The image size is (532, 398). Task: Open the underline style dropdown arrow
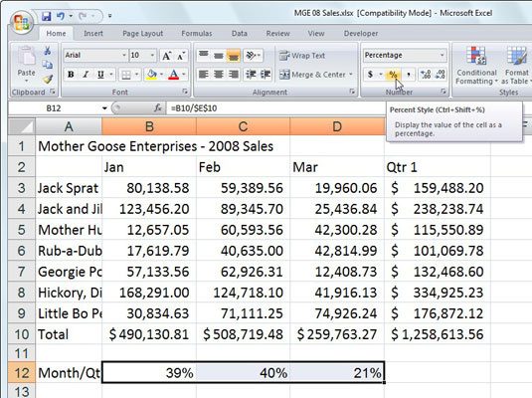tap(111, 75)
